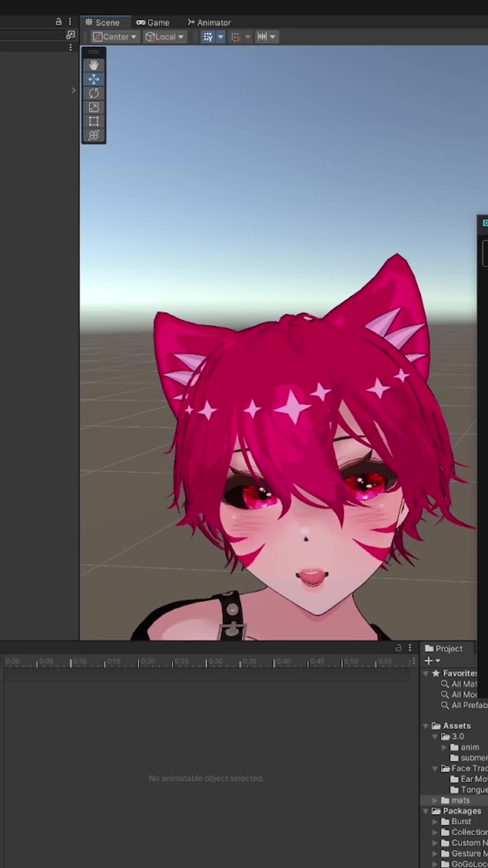
Task: Open the second left panel kebab menu
Action: (70, 47)
